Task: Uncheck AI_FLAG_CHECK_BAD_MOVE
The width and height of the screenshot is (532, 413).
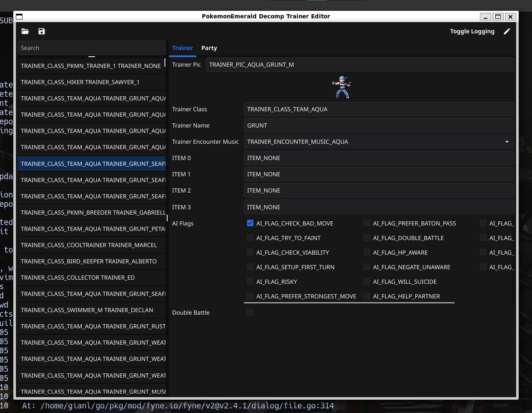Action: [250, 223]
